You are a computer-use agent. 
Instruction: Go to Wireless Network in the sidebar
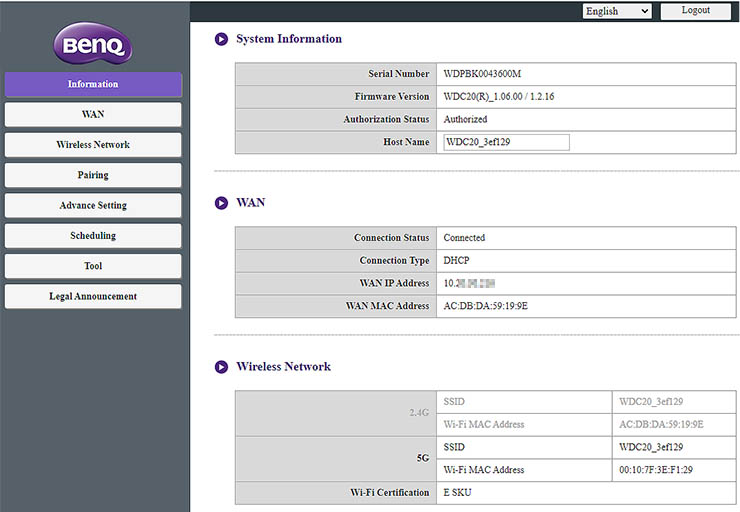(93, 145)
